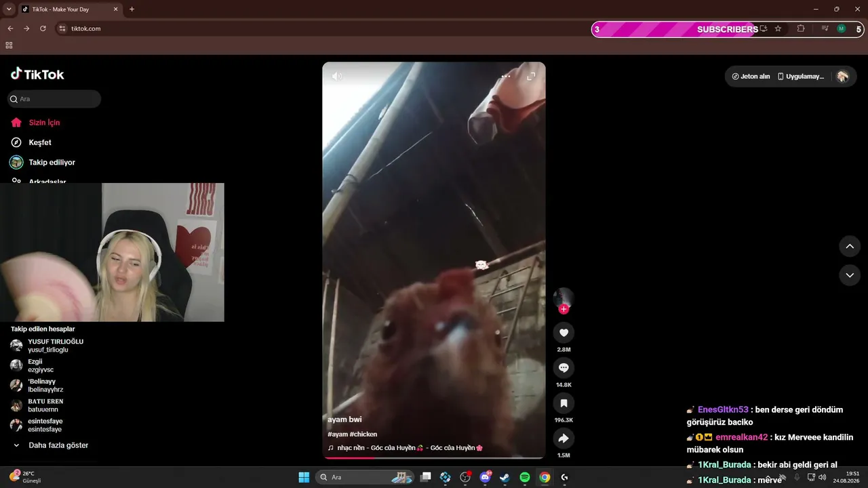Screen dimensions: 868x488
Task: Bookmark this page with the star icon
Action: (778, 28)
